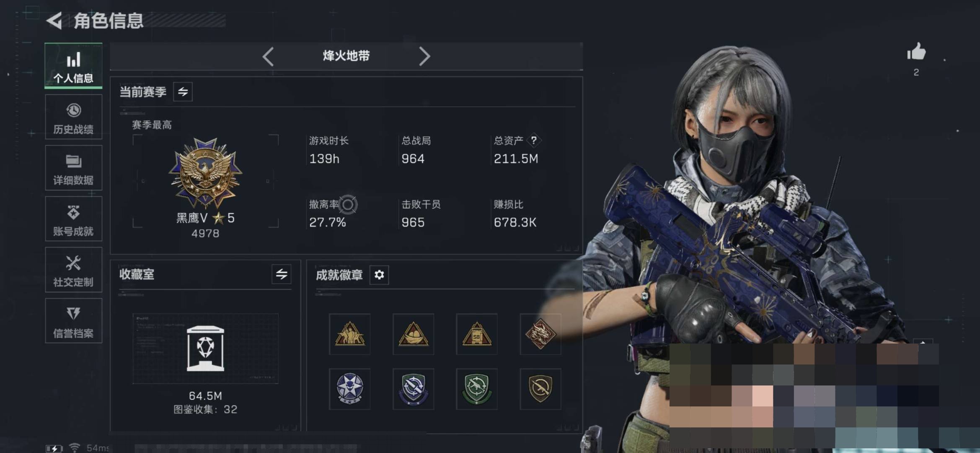Open 成就徽章 gear settings
This screenshot has width=980, height=453.
click(x=379, y=275)
